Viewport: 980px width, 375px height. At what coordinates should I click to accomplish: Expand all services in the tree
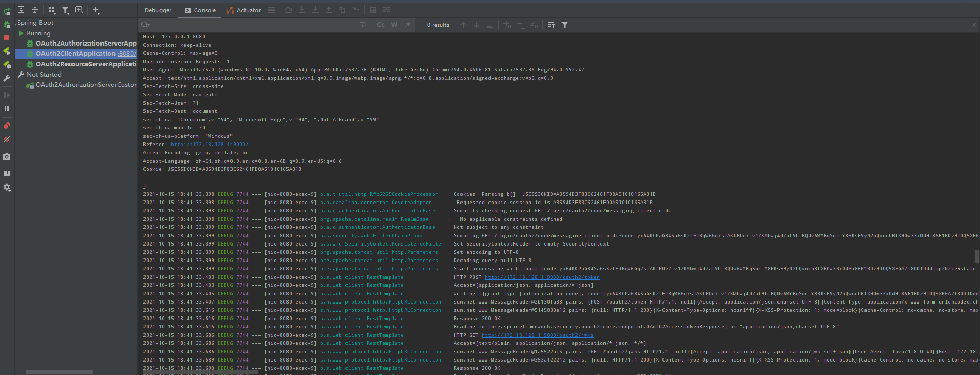21,10
